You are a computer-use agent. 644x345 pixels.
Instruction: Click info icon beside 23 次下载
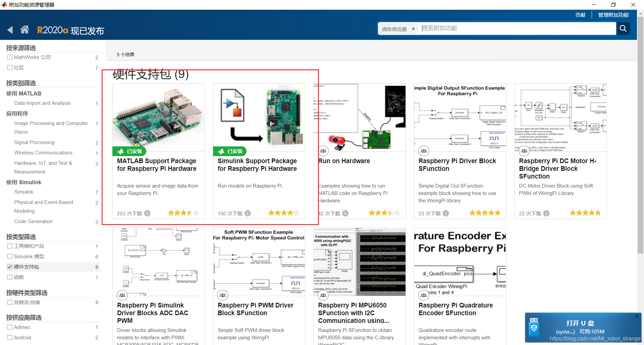446,213
